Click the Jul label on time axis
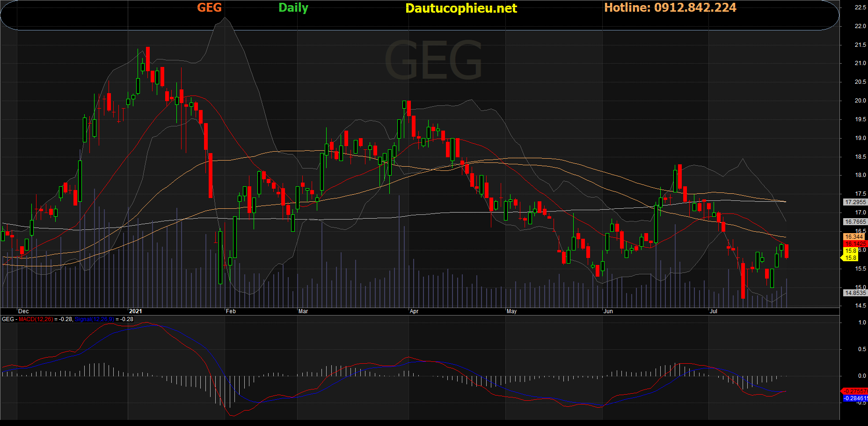The height and width of the screenshot is (426, 868). [713, 311]
